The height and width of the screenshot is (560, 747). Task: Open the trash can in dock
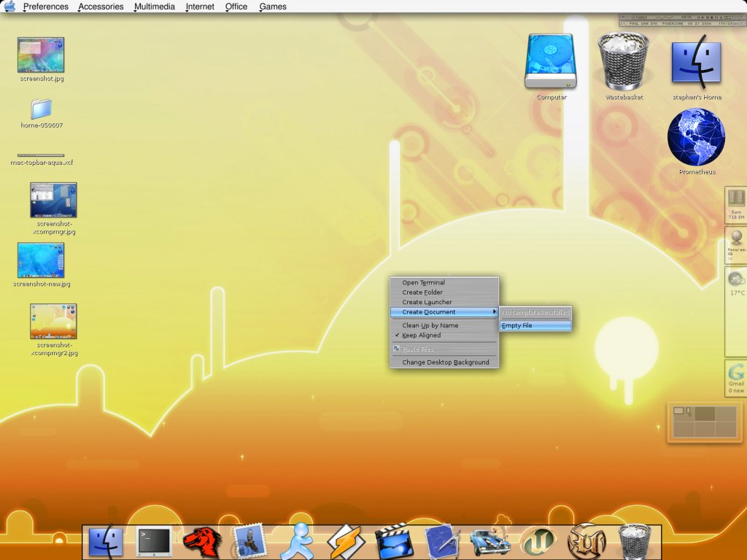click(634, 542)
